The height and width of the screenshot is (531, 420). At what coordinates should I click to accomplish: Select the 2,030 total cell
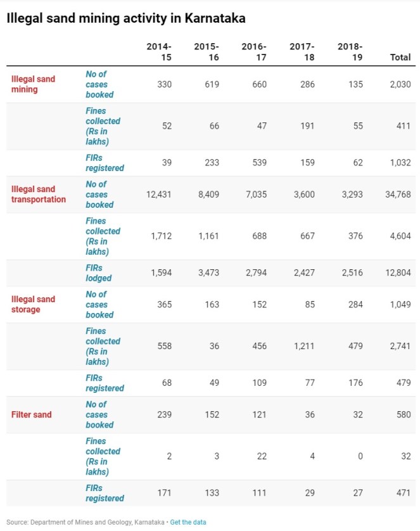pyautogui.click(x=400, y=84)
